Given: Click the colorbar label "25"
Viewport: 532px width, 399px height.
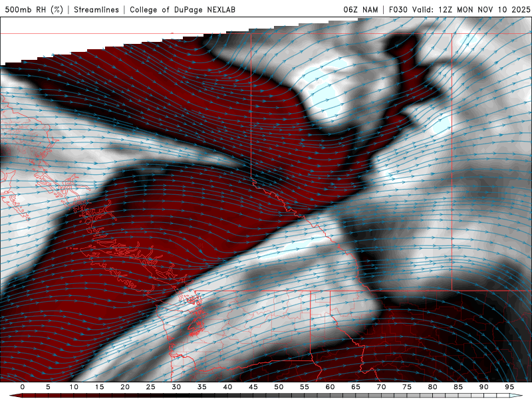Looking at the screenshot, I should coord(151,387).
